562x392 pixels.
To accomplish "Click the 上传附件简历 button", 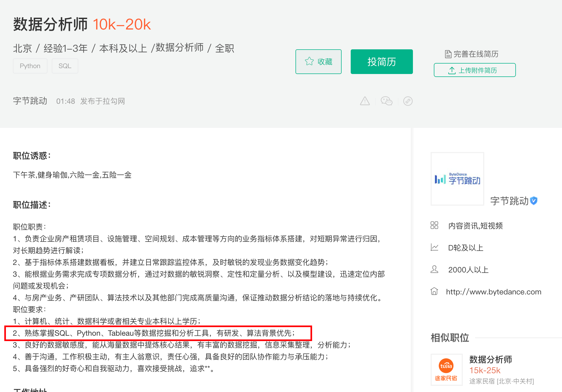I will point(475,70).
